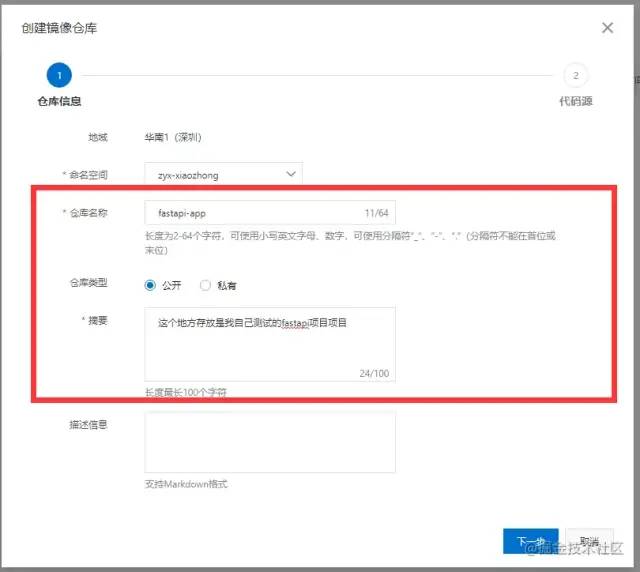
Task: Click the 代码源 step label
Action: click(576, 101)
